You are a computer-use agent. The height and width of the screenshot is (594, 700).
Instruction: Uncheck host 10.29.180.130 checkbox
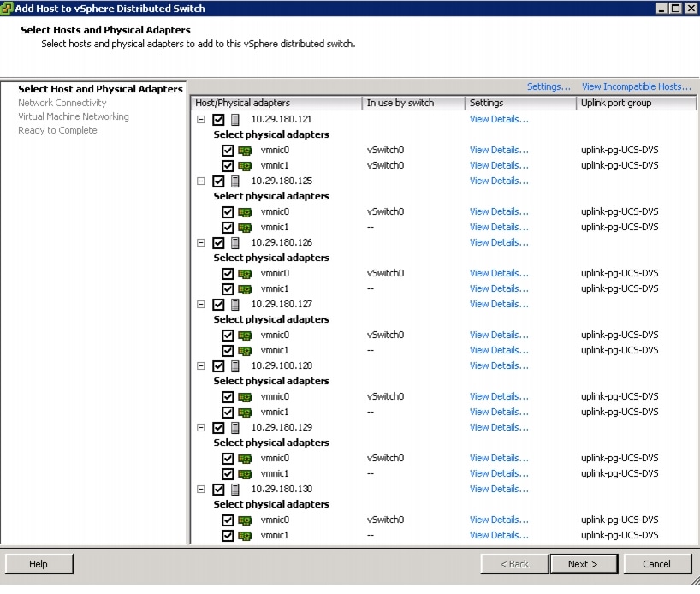pos(218,490)
